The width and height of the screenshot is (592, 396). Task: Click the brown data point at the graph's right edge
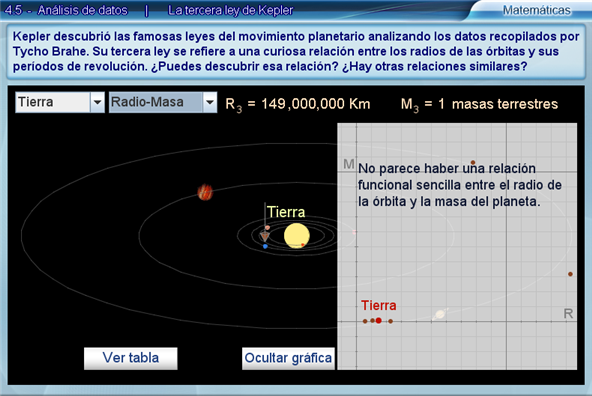pyautogui.click(x=570, y=274)
